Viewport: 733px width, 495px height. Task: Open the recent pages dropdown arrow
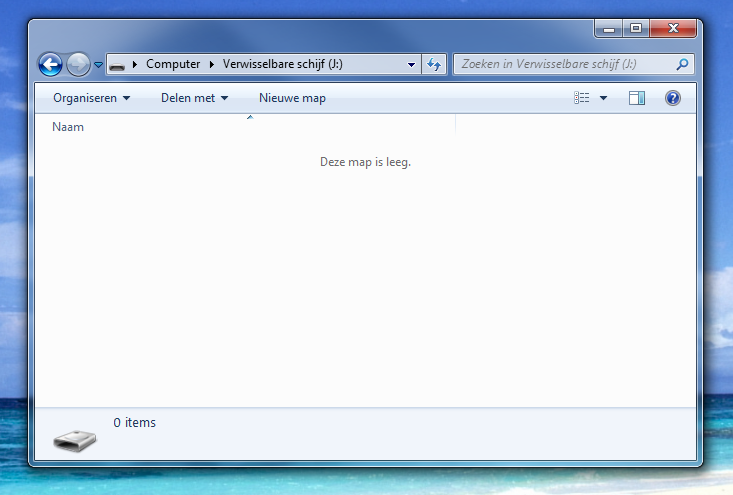coord(98,65)
